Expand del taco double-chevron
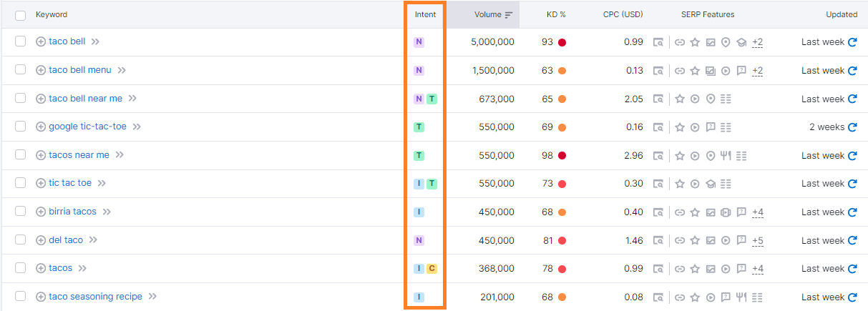868x311 pixels. click(x=93, y=240)
